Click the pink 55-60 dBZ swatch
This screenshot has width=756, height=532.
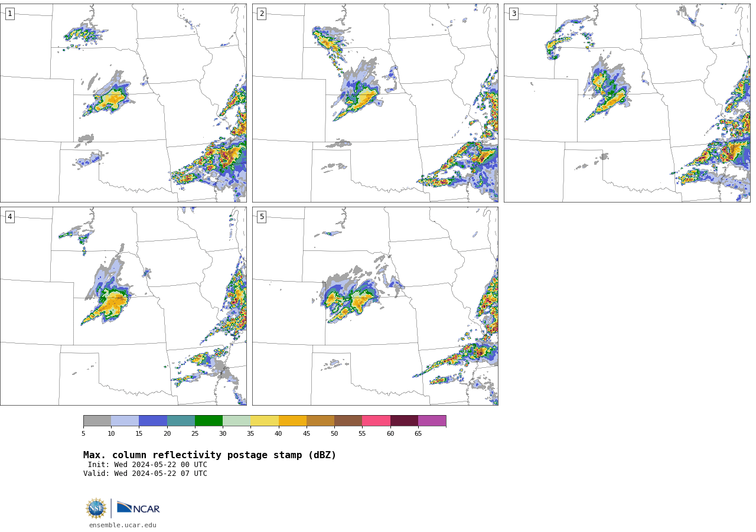[376, 420]
